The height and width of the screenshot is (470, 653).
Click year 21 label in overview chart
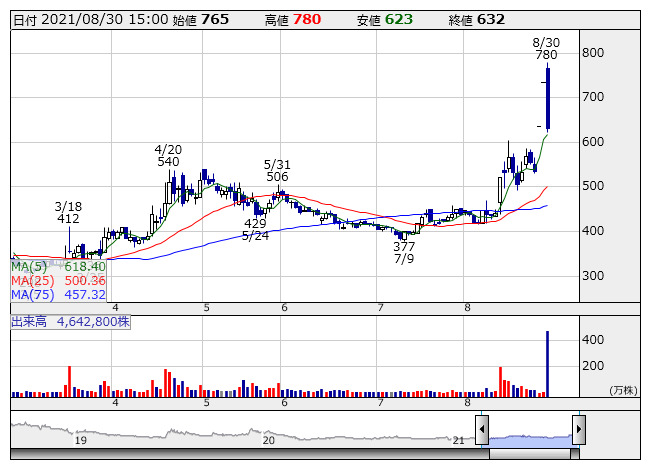pos(459,440)
